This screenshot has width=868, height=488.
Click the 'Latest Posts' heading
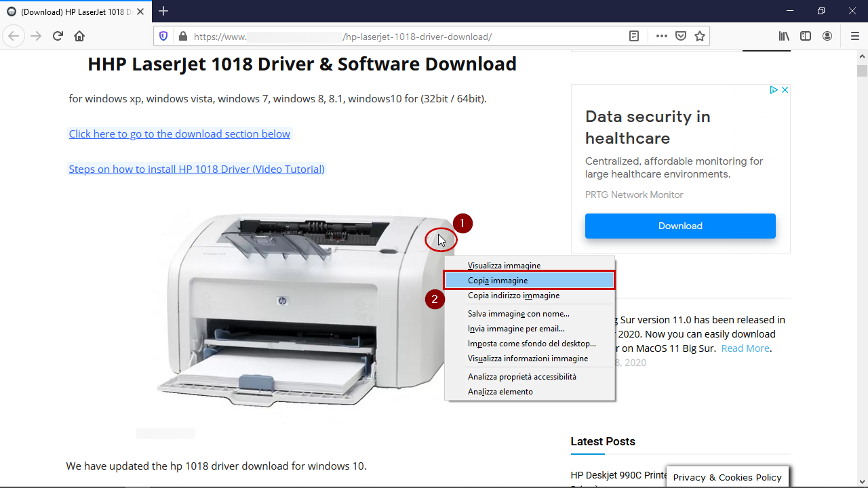(603, 441)
